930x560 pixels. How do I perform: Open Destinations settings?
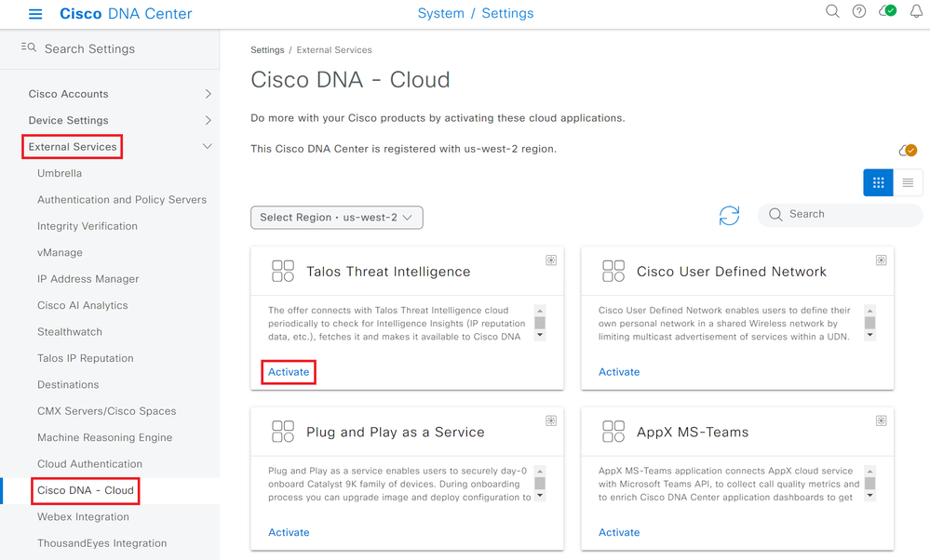68,384
